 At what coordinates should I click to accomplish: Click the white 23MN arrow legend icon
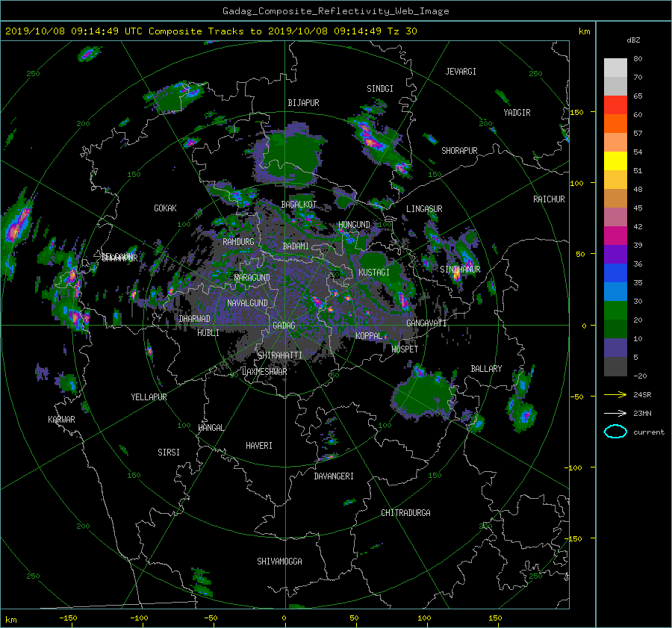pos(615,413)
